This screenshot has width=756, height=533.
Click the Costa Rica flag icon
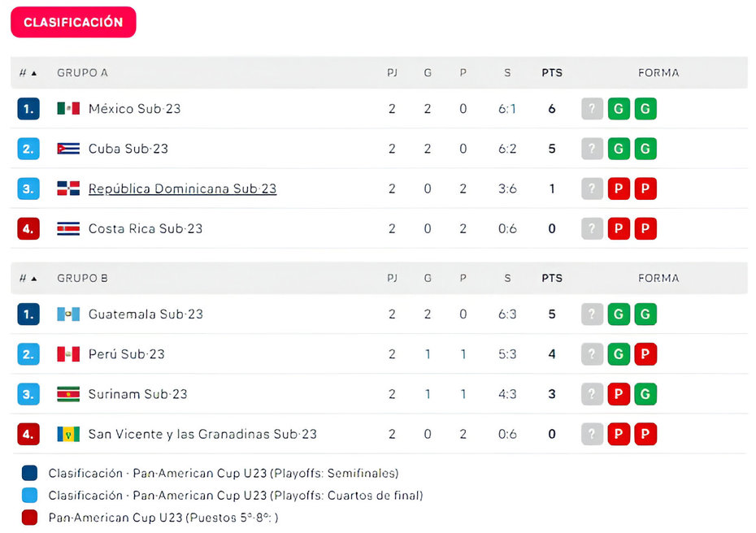[x=68, y=228]
